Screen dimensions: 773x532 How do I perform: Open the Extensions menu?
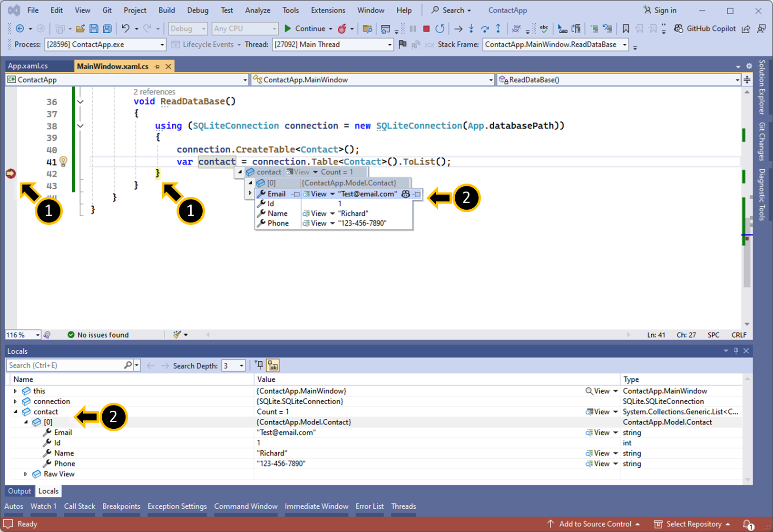coord(328,10)
